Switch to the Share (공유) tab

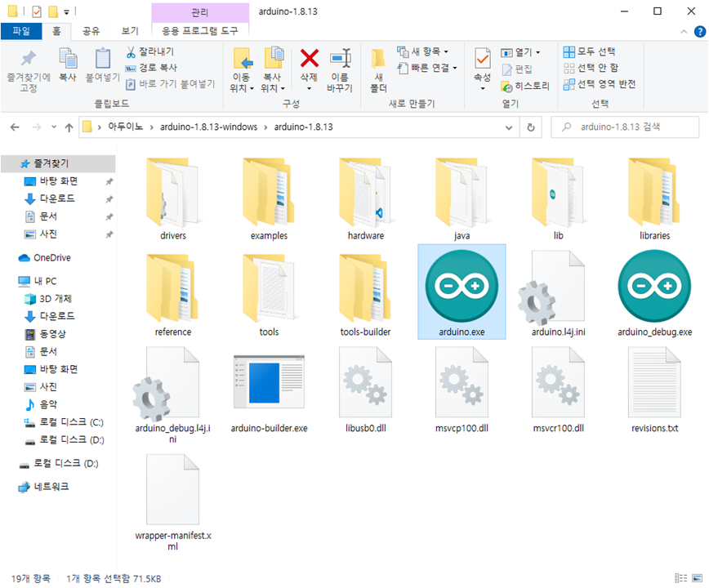pyautogui.click(x=91, y=31)
